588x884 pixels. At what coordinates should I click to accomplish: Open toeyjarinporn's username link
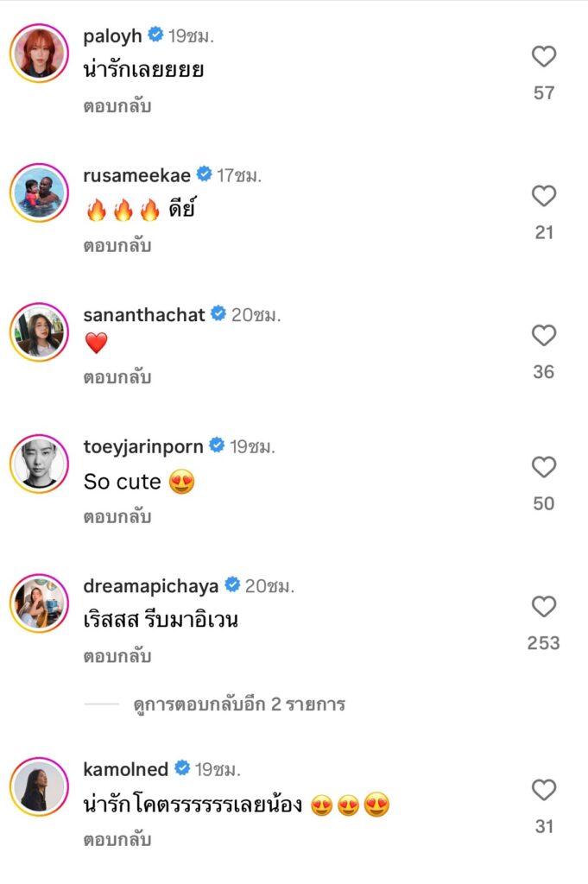click(x=143, y=446)
